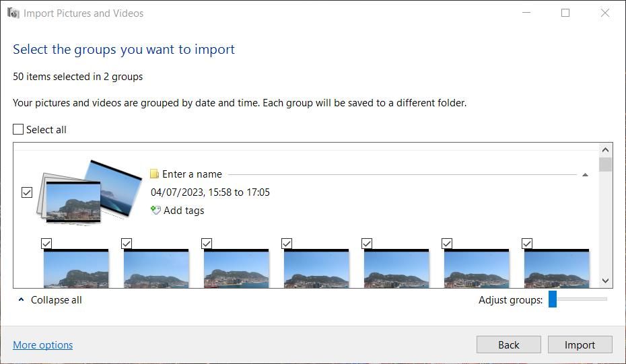Uncheck the third photo thumbnail checkbox
626x364 pixels.
point(207,244)
